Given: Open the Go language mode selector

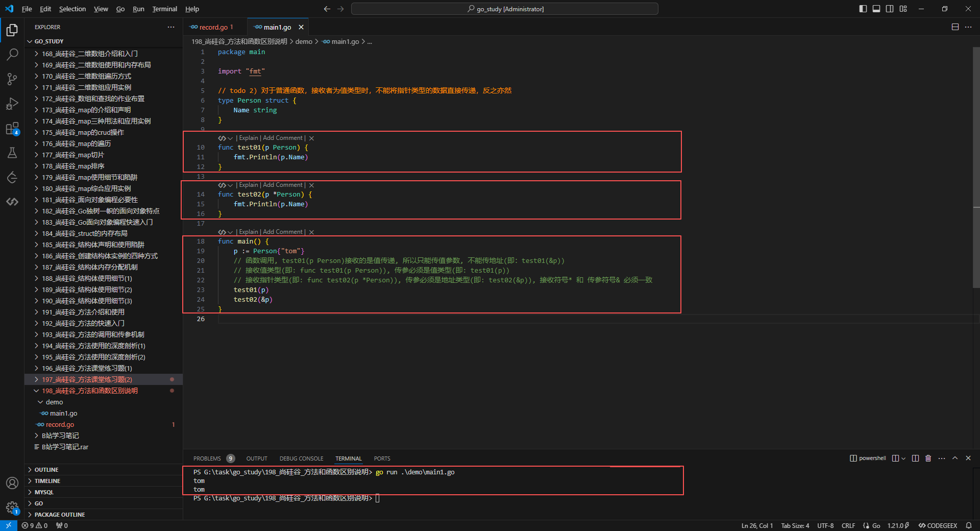Looking at the screenshot, I should (876, 525).
